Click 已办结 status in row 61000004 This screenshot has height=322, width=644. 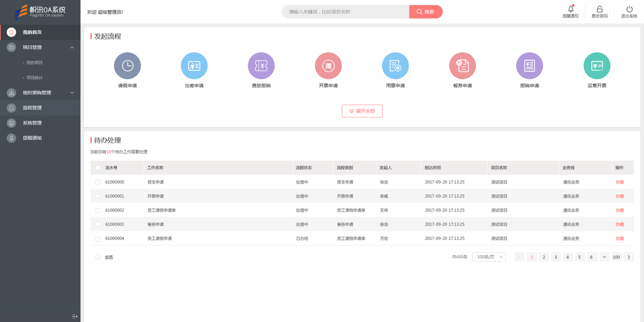tap(302, 238)
